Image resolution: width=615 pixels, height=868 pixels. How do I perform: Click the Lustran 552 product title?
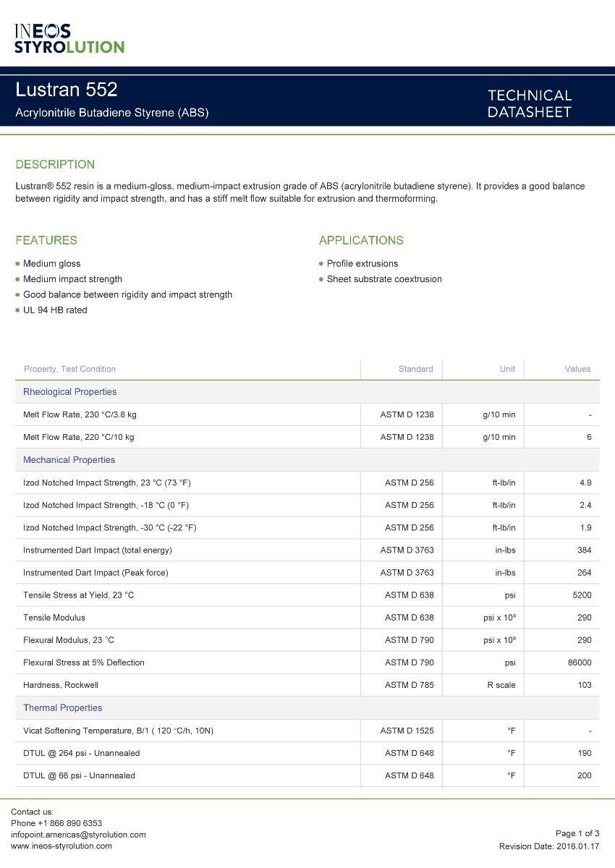[x=67, y=90]
